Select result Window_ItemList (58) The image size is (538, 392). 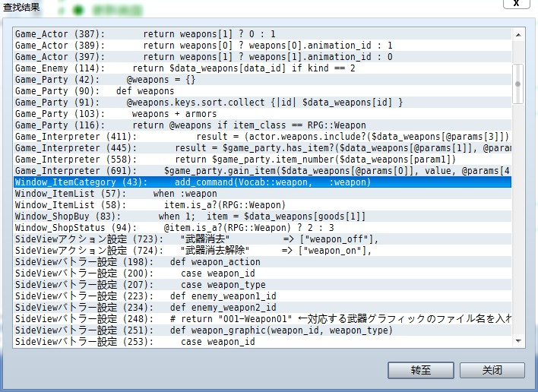262,205
